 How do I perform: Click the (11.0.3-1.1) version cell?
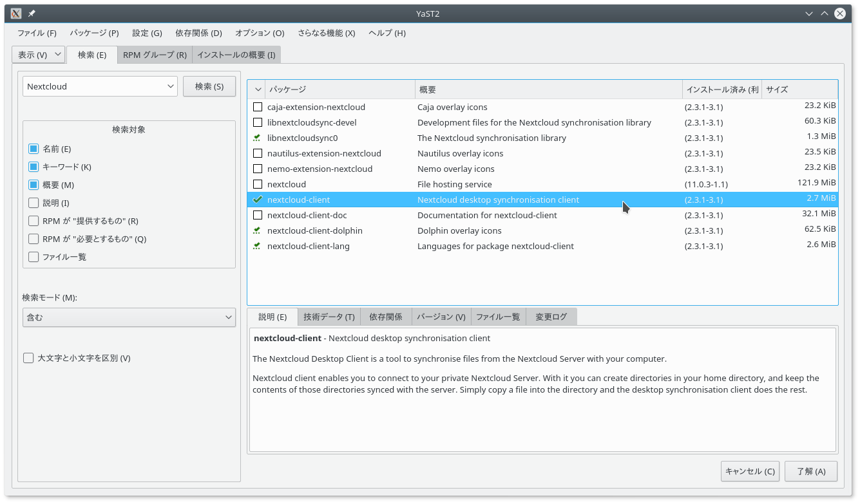(x=706, y=184)
